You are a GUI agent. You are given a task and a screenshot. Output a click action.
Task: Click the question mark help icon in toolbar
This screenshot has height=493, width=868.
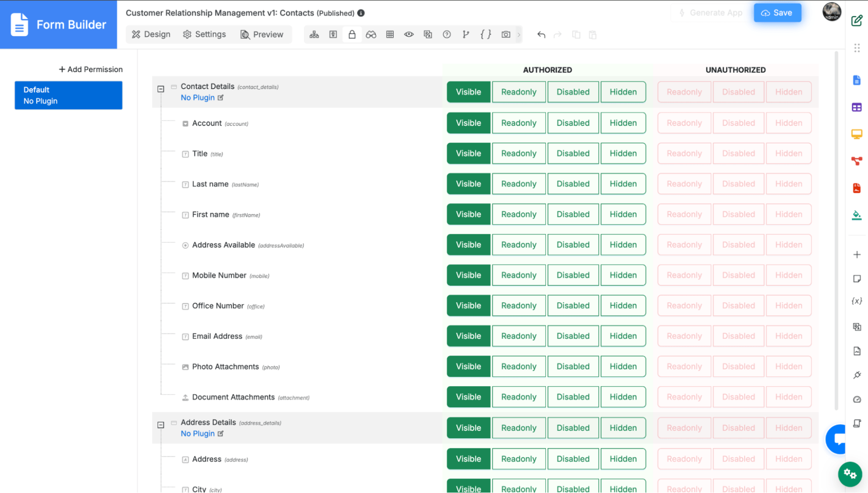[x=447, y=35]
